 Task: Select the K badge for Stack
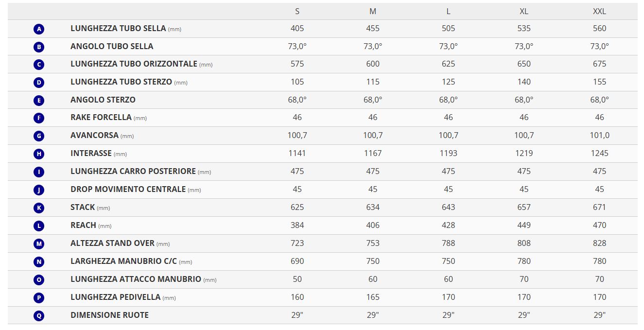pos(39,208)
